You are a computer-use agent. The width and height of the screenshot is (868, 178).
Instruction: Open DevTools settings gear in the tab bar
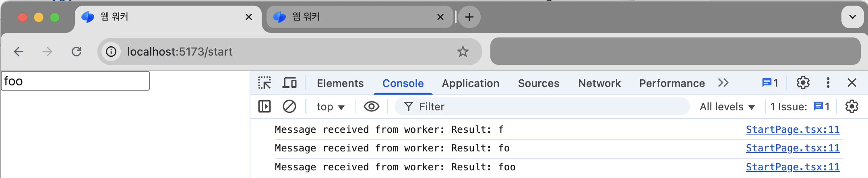pyautogui.click(x=803, y=83)
